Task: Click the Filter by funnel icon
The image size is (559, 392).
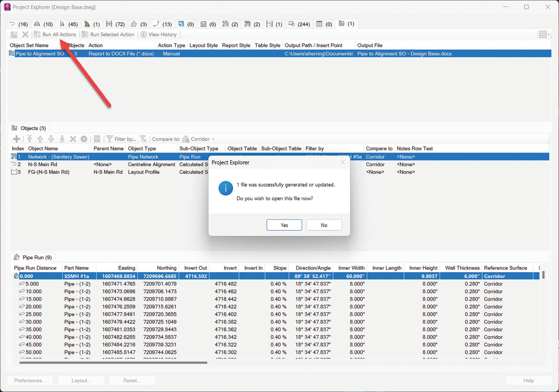Action: 109,139
